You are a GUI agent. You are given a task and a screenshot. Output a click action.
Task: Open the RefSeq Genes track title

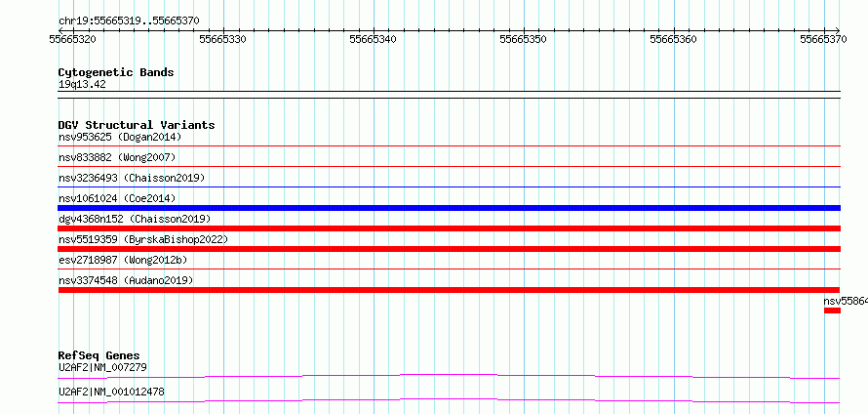(x=99, y=355)
